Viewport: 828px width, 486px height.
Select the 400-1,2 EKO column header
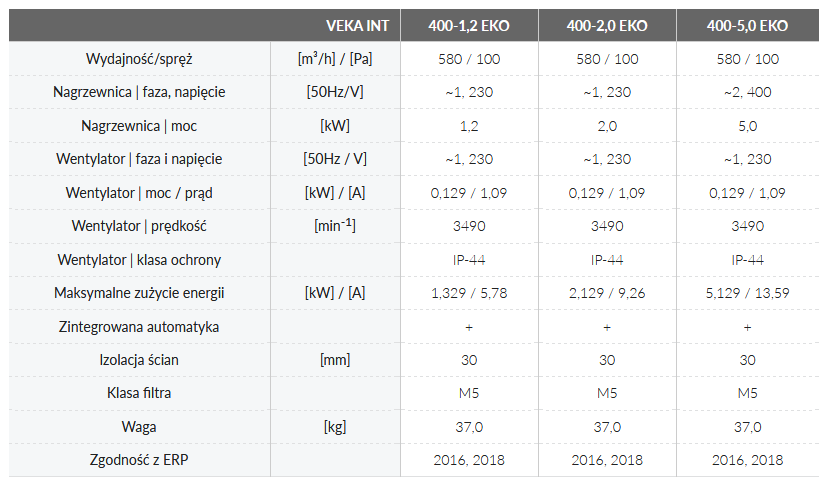point(469,26)
